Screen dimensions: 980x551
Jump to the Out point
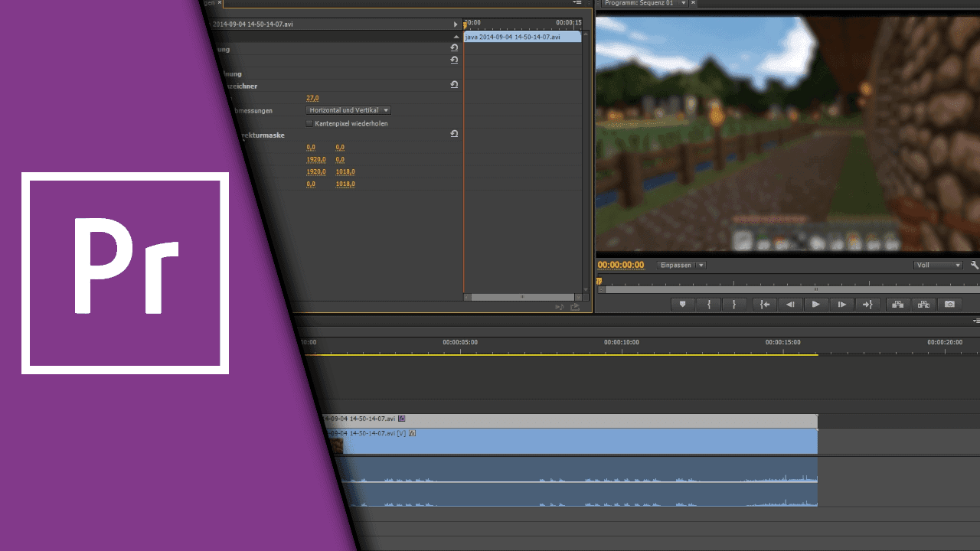[x=867, y=304]
